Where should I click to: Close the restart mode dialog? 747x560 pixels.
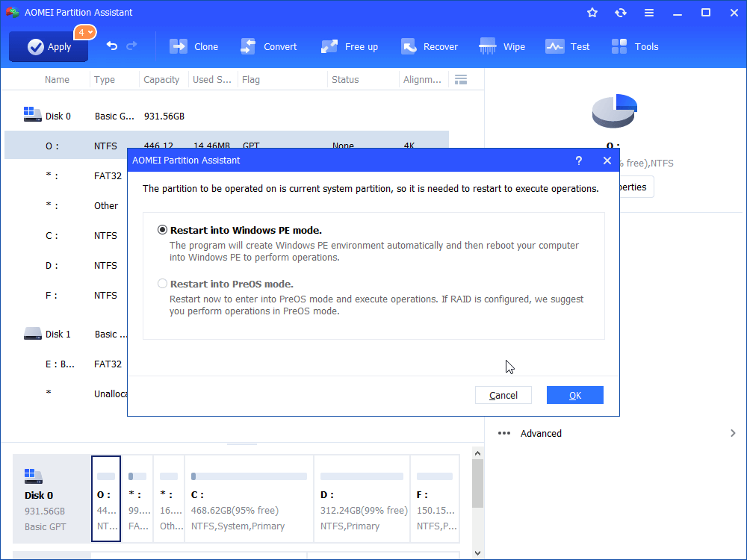pos(607,161)
